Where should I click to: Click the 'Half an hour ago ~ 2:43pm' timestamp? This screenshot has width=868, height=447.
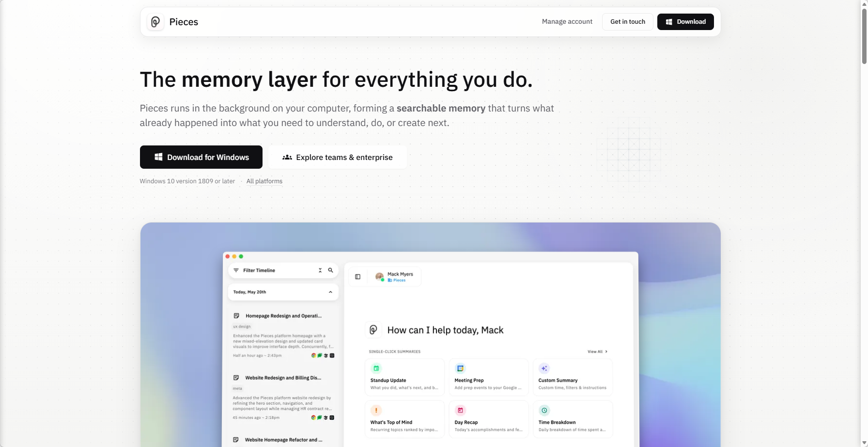(257, 356)
